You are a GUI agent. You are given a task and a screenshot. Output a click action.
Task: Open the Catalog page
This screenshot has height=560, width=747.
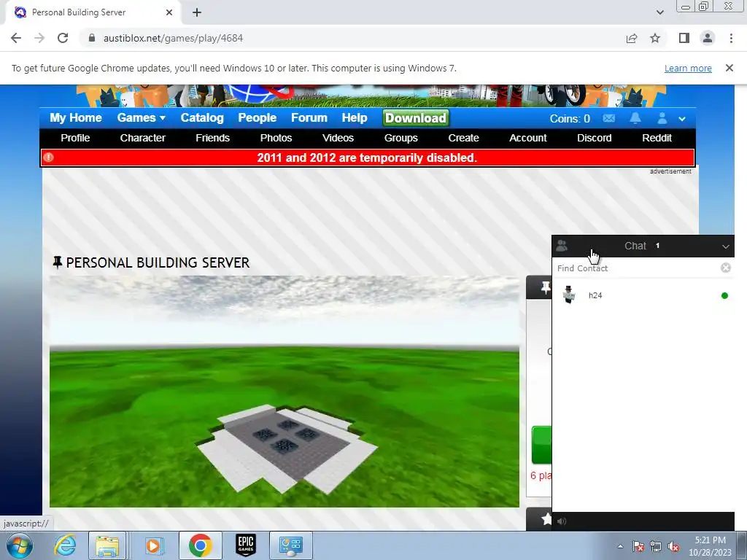click(x=202, y=117)
